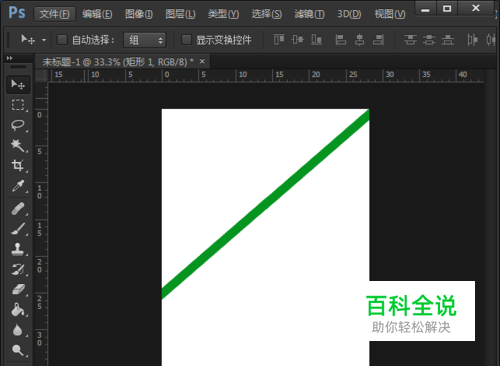This screenshot has height=366, width=500.
Task: Select the Brush tool
Action: pos(18,229)
